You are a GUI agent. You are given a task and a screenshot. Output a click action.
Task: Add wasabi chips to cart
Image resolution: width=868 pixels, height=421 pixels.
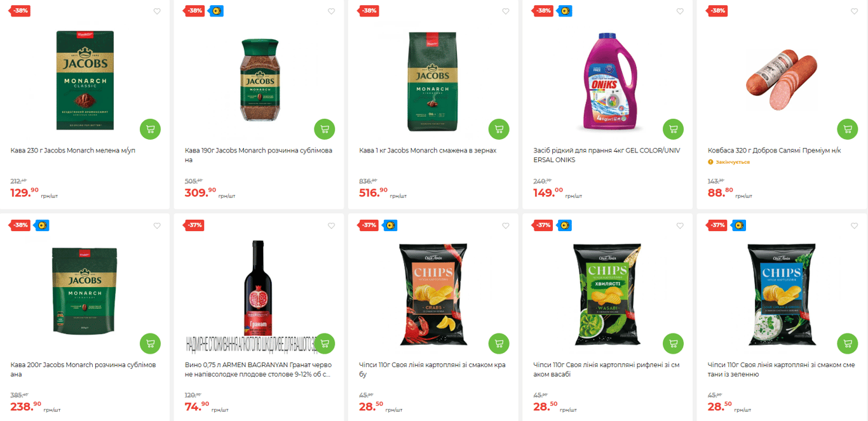pyautogui.click(x=674, y=344)
